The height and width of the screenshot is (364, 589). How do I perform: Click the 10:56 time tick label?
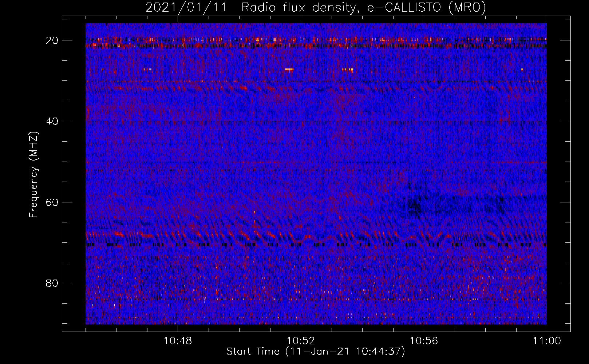(424, 341)
